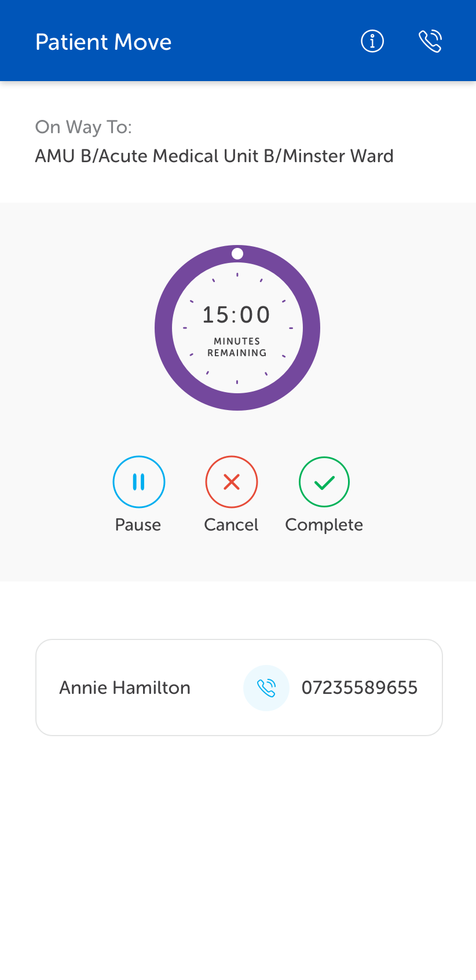
Task: Click the top tick mark inside the timer
Action: 237,275
